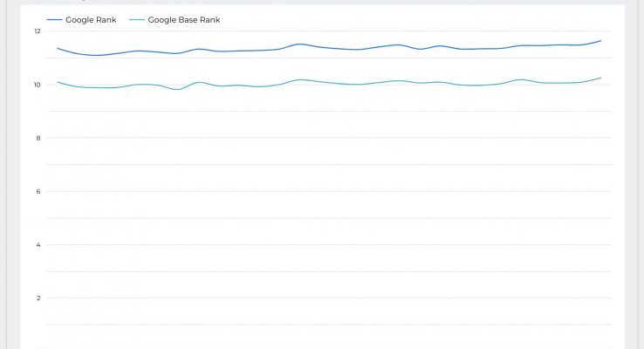
Task: Toggle the Google Rank legend label
Action: 91,19
